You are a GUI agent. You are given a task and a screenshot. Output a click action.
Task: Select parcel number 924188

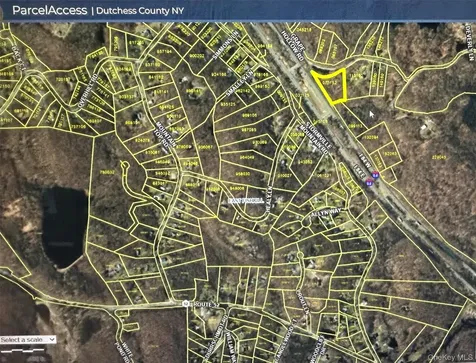pos(219,75)
